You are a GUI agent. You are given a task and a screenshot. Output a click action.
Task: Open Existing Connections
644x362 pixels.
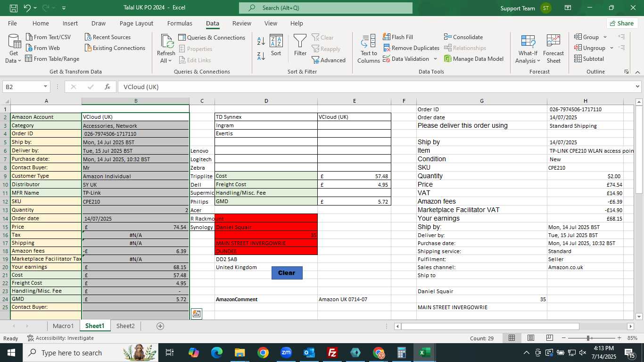coord(115,48)
